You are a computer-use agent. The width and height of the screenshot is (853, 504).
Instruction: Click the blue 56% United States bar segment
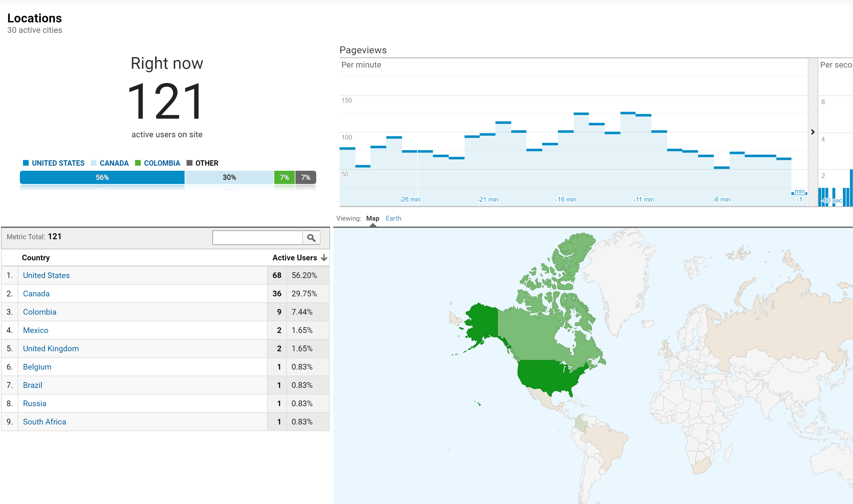[x=102, y=177]
